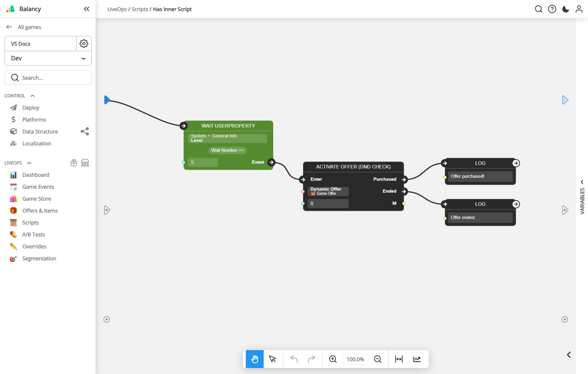Click Data Structure share graph icon
Viewport: 588px width, 374px height.
pyautogui.click(x=85, y=131)
